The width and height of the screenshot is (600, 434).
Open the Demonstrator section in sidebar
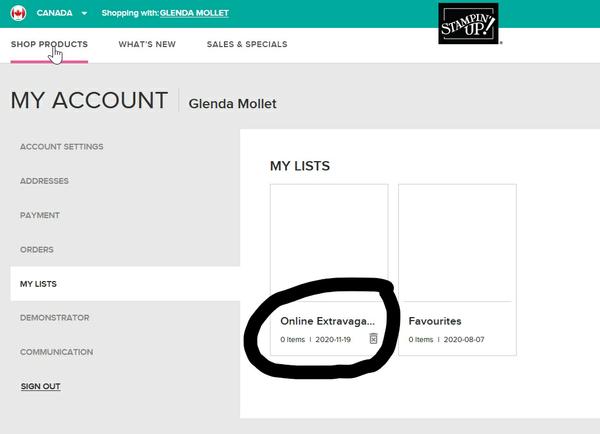(x=55, y=318)
